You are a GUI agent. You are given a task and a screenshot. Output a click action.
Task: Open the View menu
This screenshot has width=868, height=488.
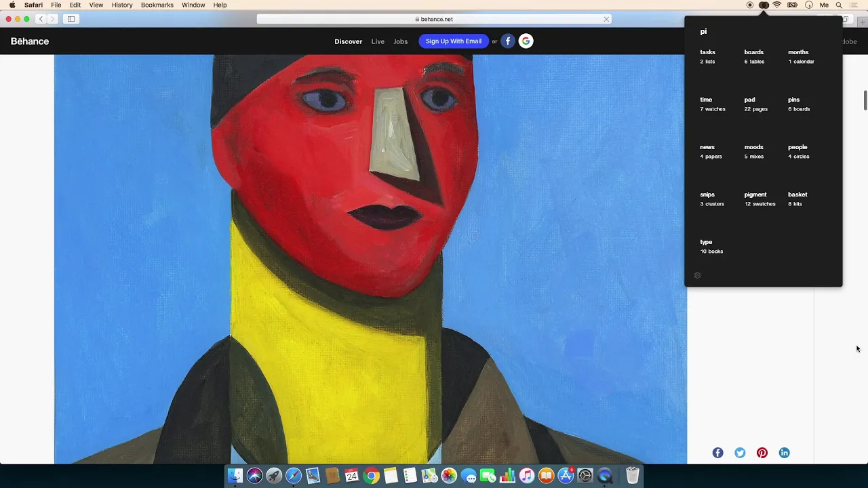96,5
